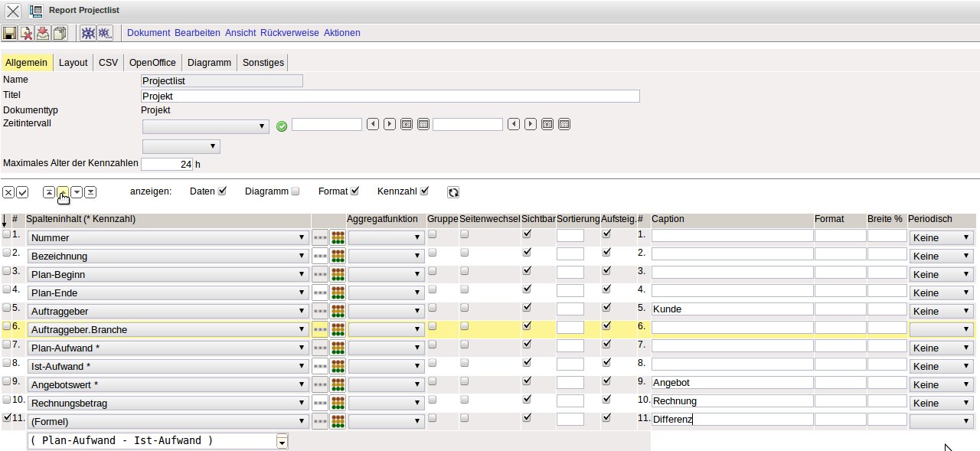Uncheck the Daten display checkbox

click(x=223, y=191)
